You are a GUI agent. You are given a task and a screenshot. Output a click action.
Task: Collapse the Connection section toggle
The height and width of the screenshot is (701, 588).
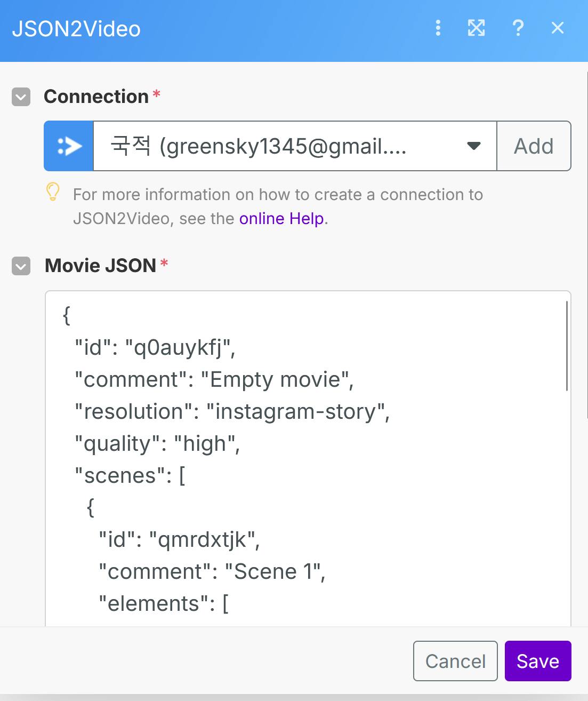pyautogui.click(x=21, y=97)
